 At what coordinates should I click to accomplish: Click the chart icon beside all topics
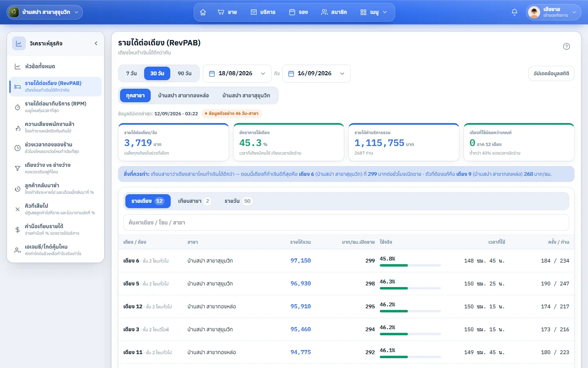click(18, 66)
